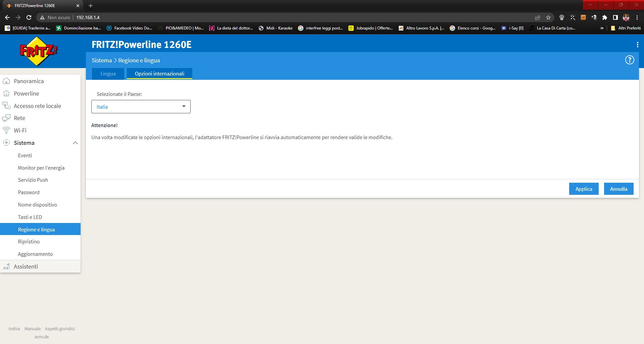644x344 pixels.
Task: Click the Rete network icon
Action: tap(6, 118)
